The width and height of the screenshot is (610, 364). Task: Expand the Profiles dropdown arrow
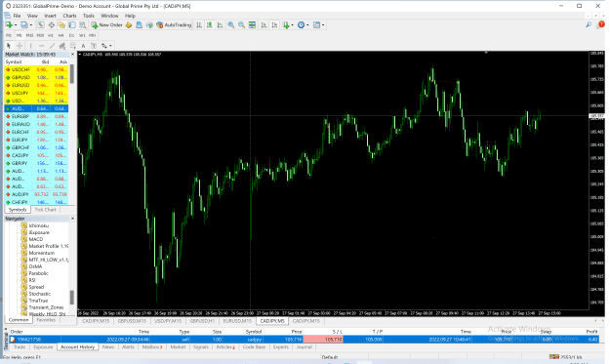[30, 25]
